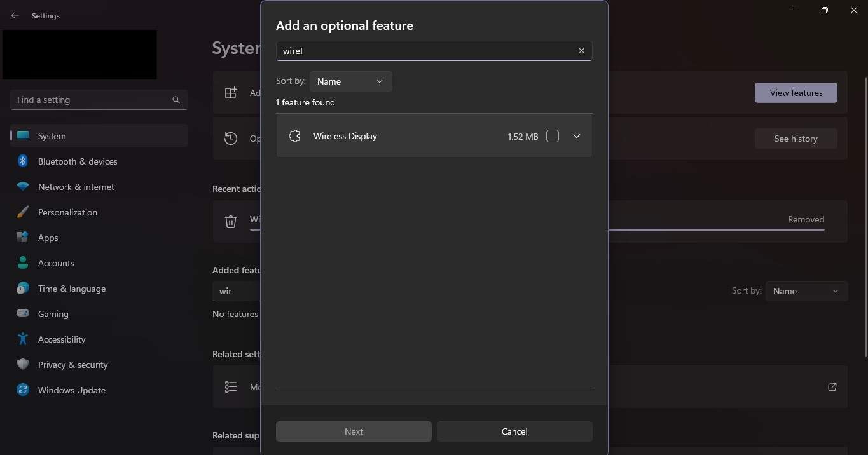The image size is (868, 455).
Task: Click the 'wir' added features search field
Action: pyautogui.click(x=237, y=291)
